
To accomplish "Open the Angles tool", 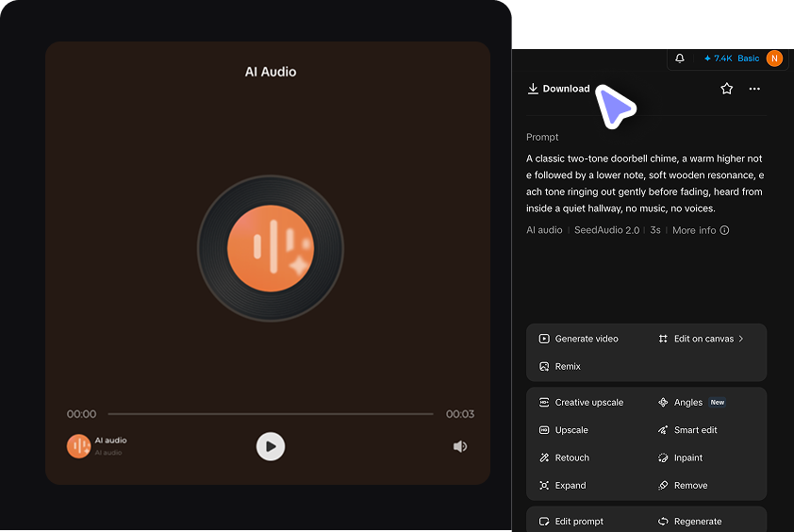I will 680,402.
